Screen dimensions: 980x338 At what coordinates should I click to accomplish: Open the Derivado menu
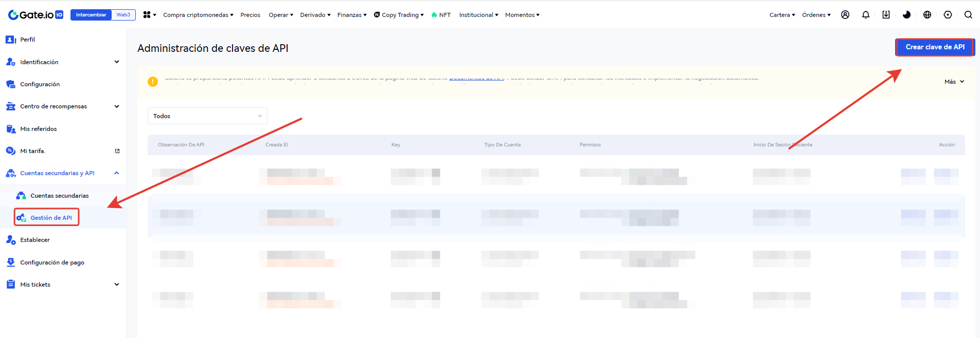(315, 15)
